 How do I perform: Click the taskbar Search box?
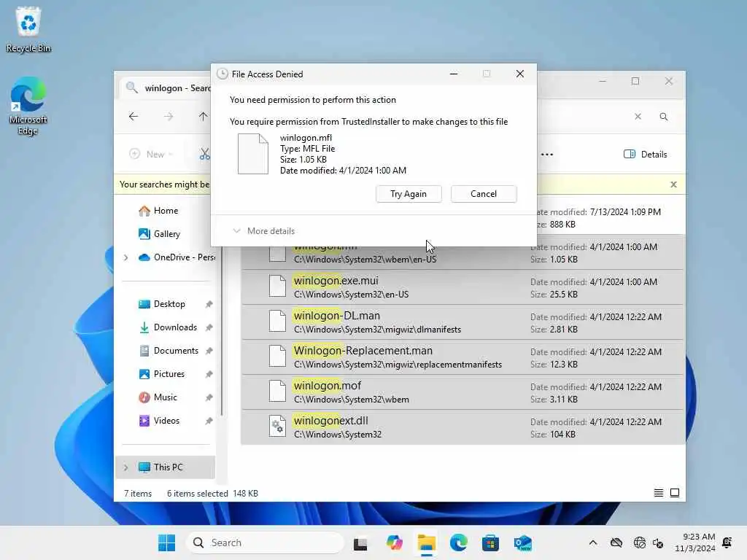click(265, 542)
